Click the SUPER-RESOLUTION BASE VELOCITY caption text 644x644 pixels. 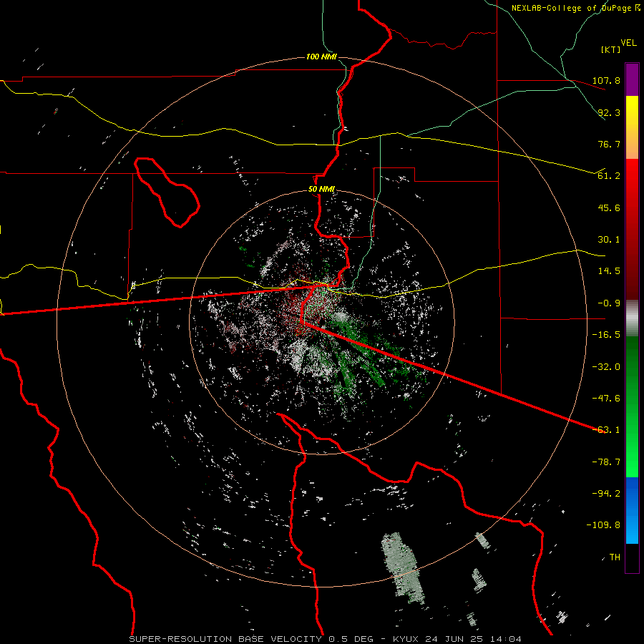click(225, 639)
